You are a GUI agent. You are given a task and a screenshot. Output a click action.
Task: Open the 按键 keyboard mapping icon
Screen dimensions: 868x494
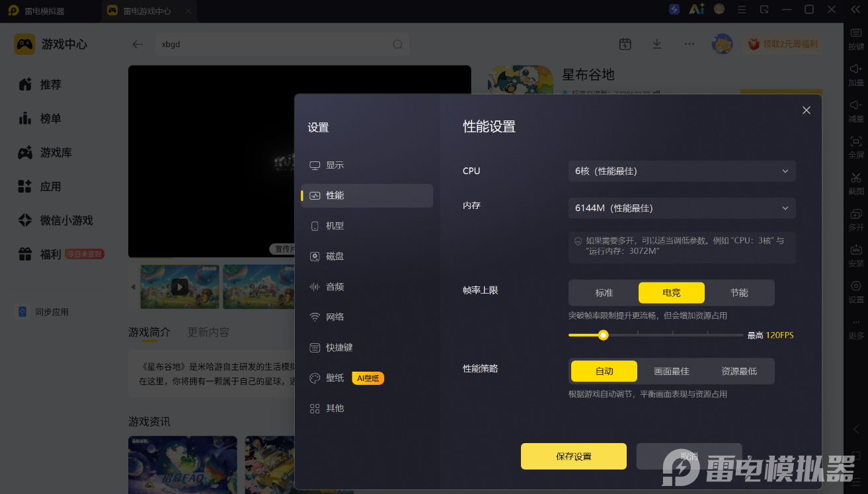click(x=856, y=33)
